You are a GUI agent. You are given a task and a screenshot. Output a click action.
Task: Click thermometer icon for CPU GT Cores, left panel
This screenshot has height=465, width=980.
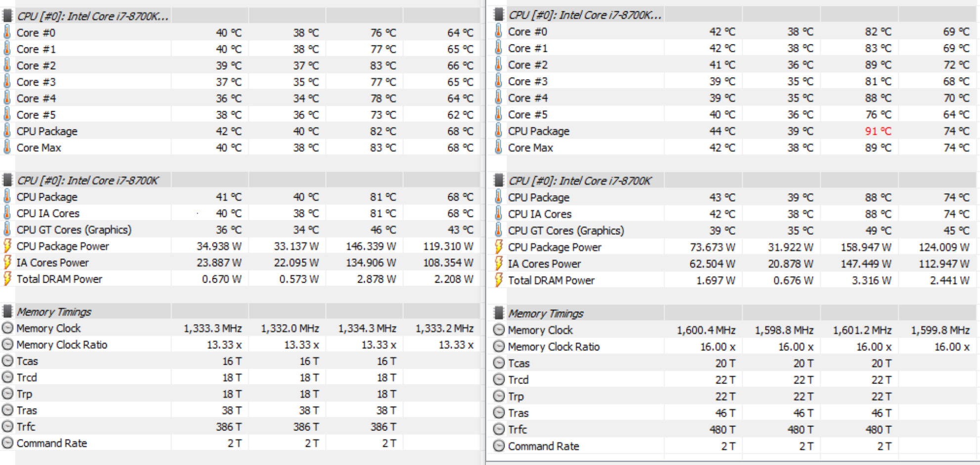[x=7, y=229]
